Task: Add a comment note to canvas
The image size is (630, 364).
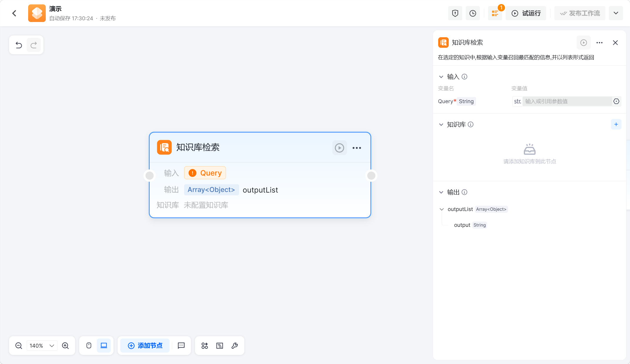Action: 181,346
